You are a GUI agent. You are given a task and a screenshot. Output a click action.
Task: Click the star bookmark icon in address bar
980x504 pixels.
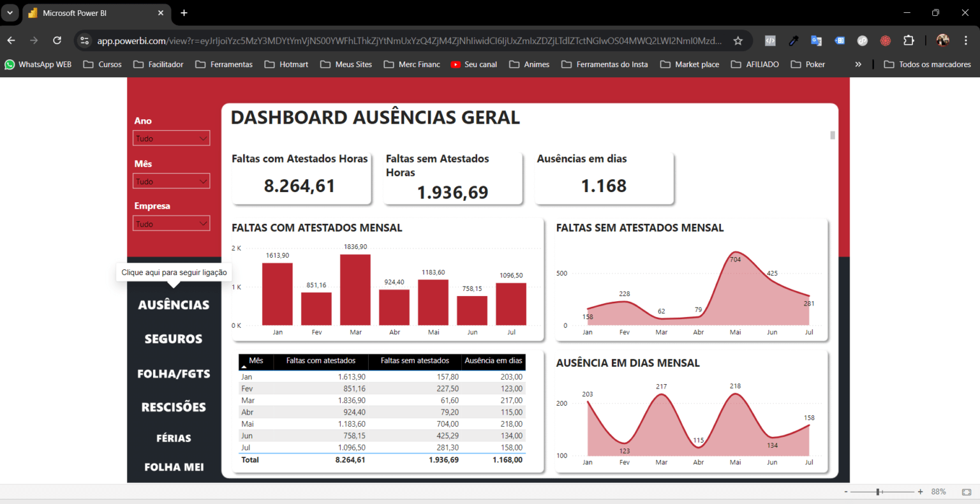point(738,40)
